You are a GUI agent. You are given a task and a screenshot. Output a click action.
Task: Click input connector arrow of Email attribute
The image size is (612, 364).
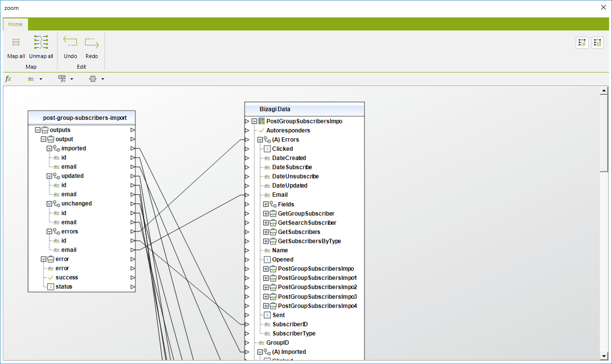(x=247, y=195)
